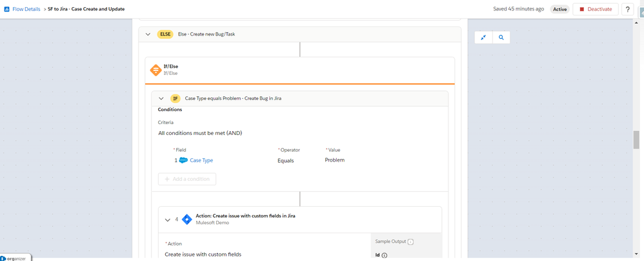Select the Create issue with custom fields action

click(x=203, y=255)
